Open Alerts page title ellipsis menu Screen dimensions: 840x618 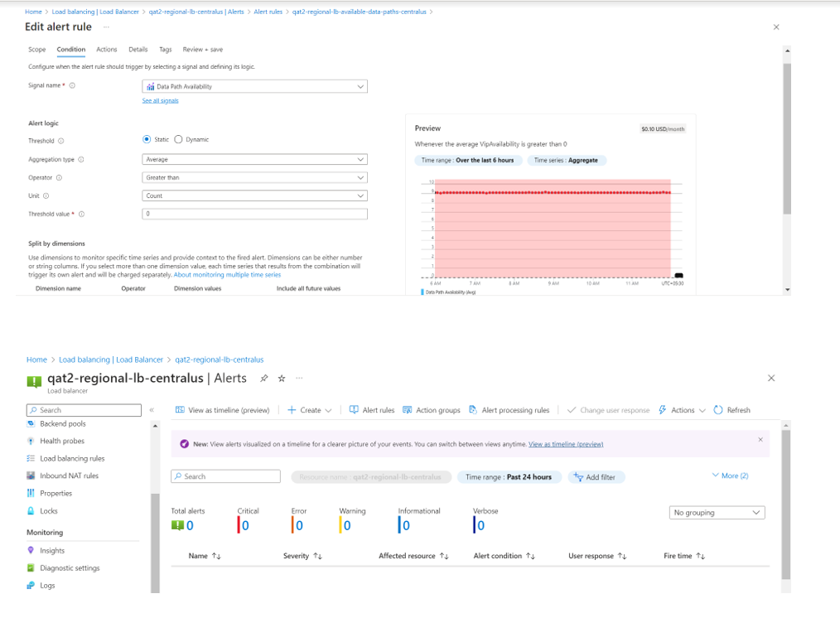[299, 378]
